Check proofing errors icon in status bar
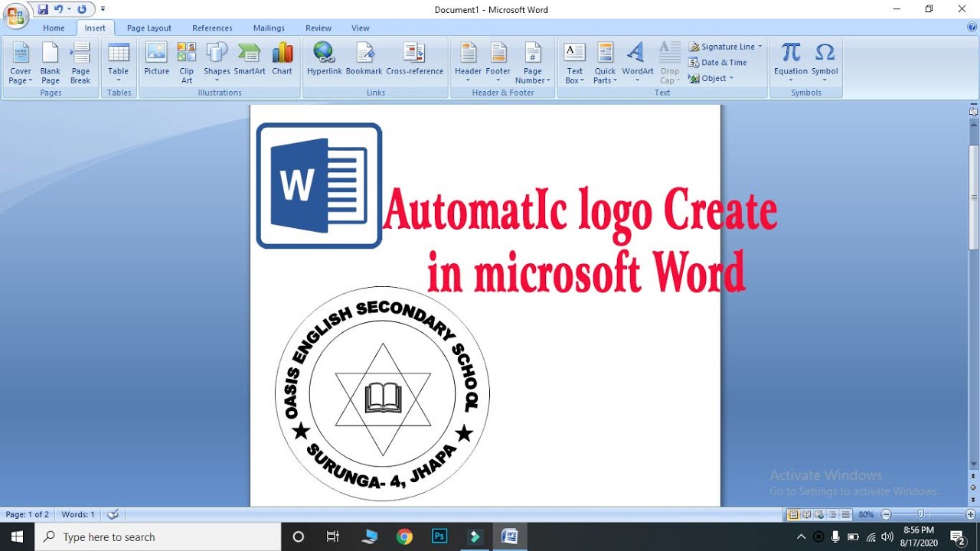Image resolution: width=980 pixels, height=551 pixels. [x=113, y=514]
